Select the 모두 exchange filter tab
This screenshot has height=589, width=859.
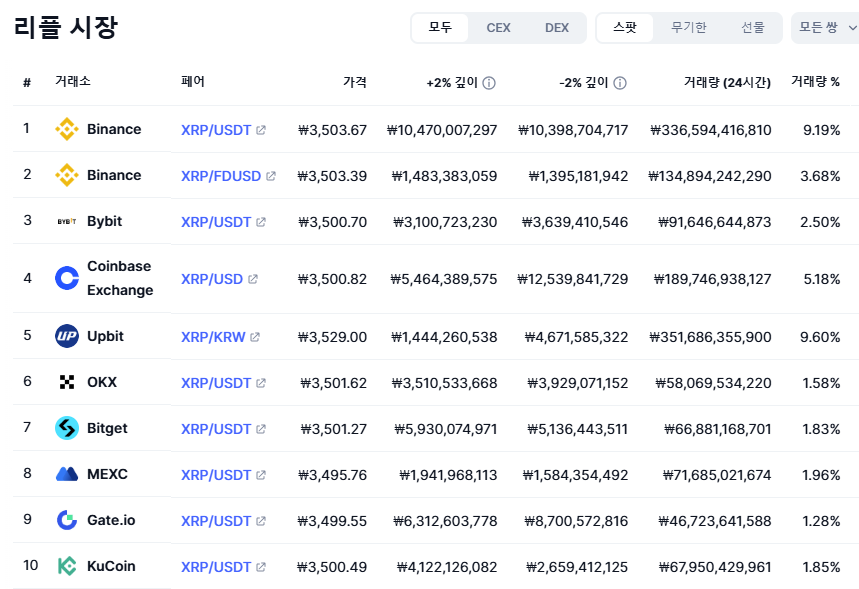click(440, 27)
